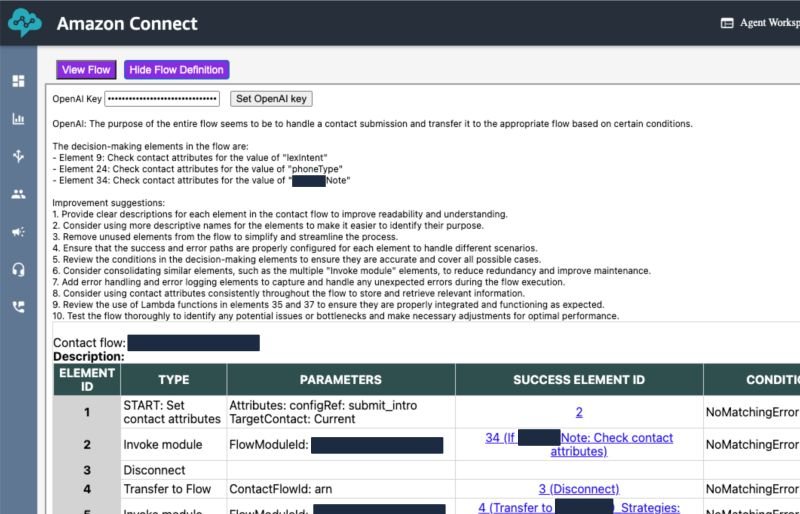Click 'ContactFlowId: arn' parameters cell
800x514 pixels.
[x=340, y=489]
